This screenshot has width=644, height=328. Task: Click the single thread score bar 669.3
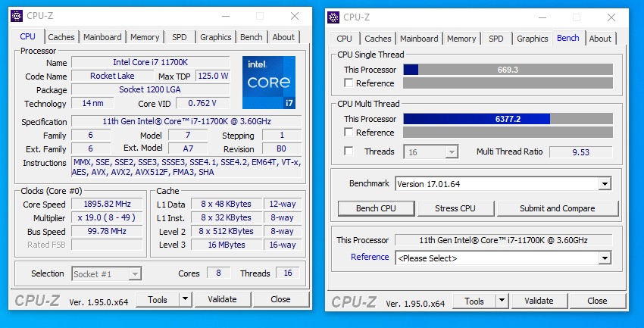[x=508, y=70]
